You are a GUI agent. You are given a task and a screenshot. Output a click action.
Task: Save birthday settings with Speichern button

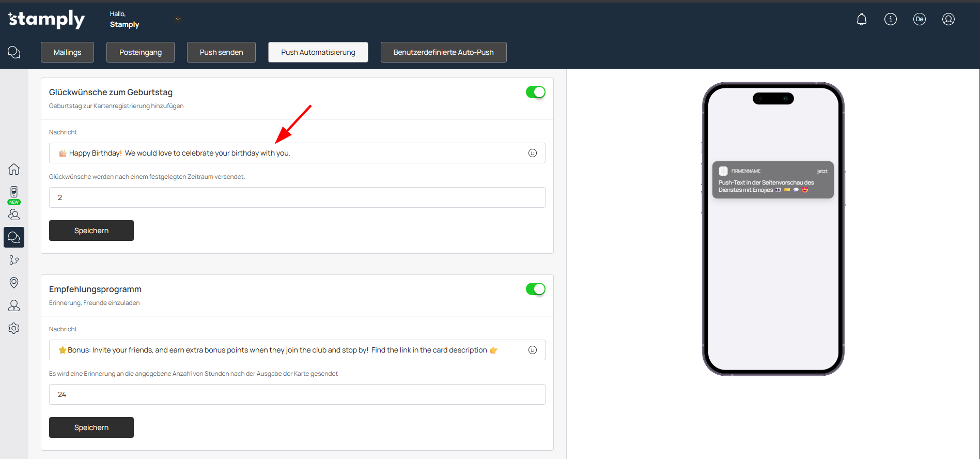91,231
